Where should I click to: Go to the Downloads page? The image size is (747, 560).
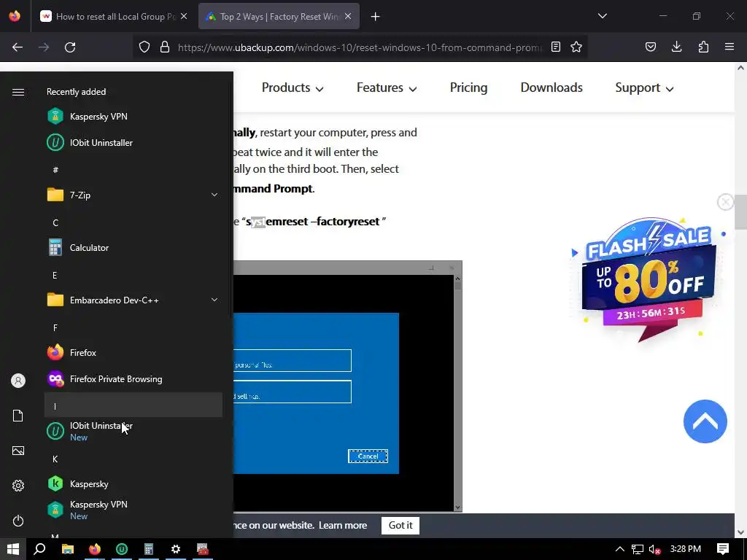(551, 87)
